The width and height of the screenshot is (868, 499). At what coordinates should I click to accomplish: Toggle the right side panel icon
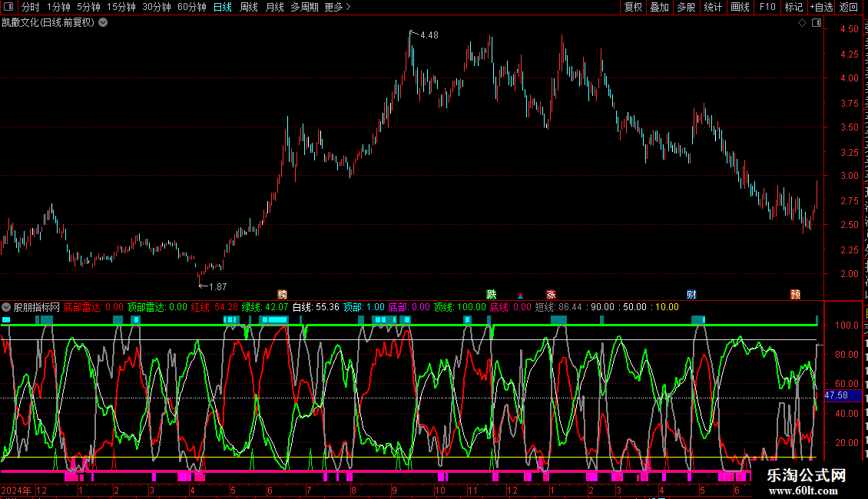(x=817, y=23)
